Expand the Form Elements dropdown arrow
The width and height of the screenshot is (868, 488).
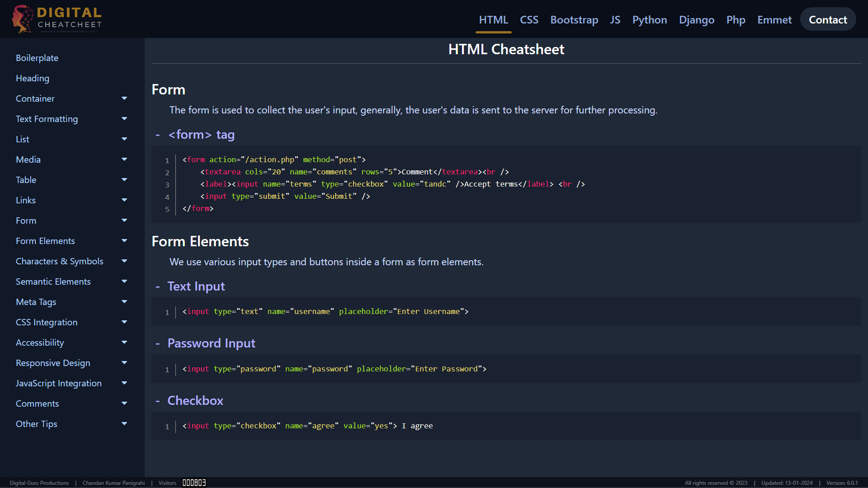124,241
